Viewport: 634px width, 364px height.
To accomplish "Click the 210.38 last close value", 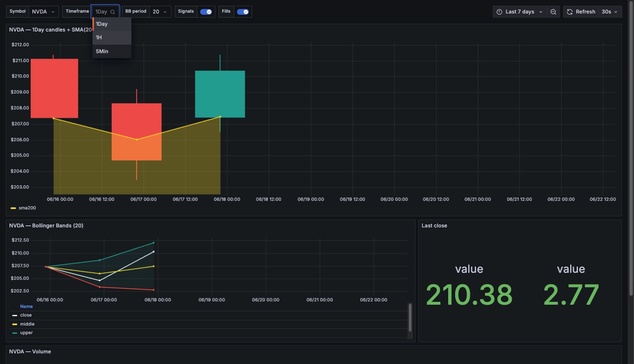I will point(469,295).
